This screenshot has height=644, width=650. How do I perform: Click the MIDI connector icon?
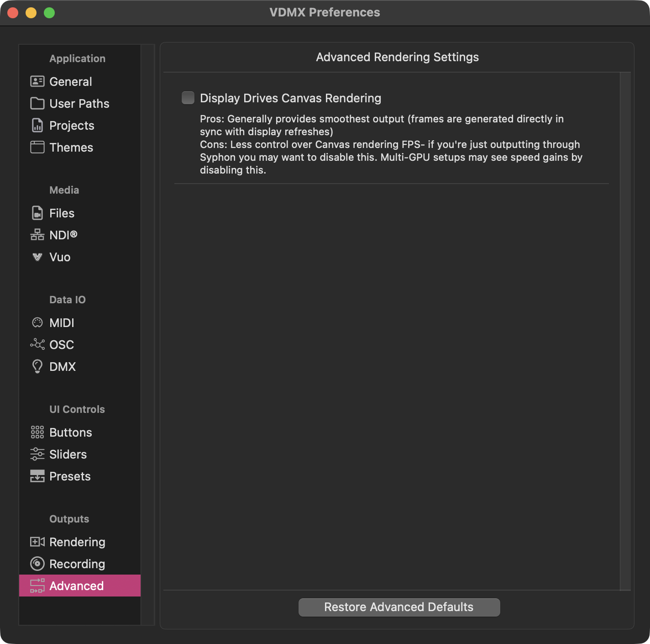click(37, 322)
